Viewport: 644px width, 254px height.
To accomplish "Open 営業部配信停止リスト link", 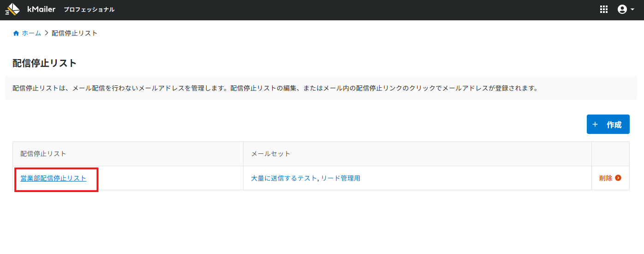I will pos(54,178).
